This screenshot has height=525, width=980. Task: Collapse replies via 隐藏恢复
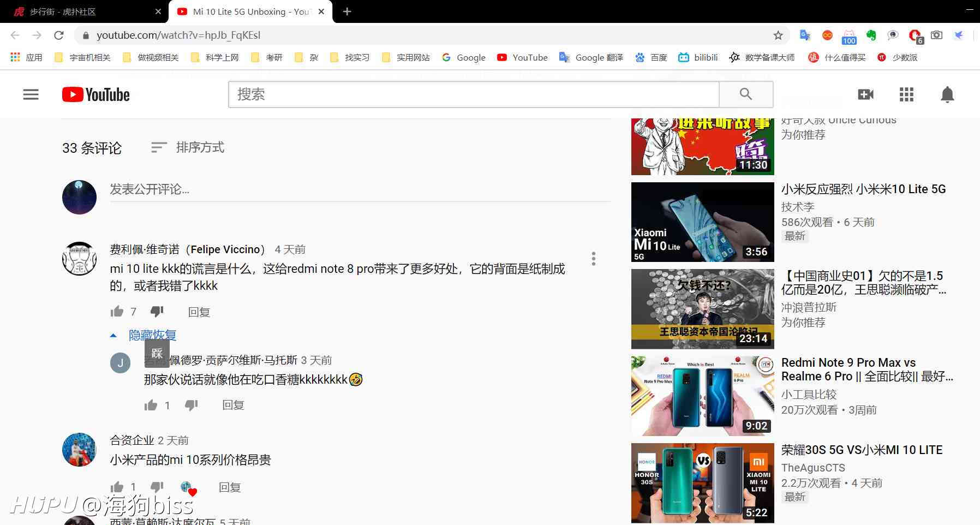tap(144, 335)
